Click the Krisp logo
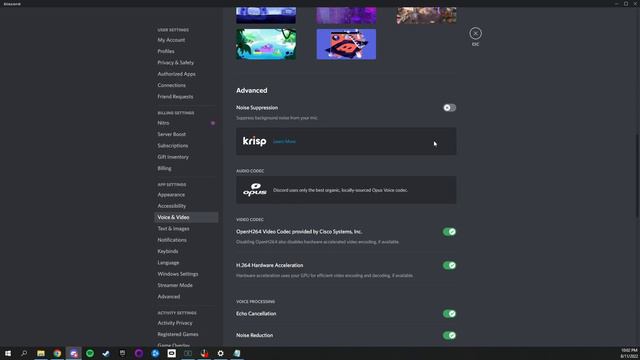The width and height of the screenshot is (640, 360). coord(254,141)
